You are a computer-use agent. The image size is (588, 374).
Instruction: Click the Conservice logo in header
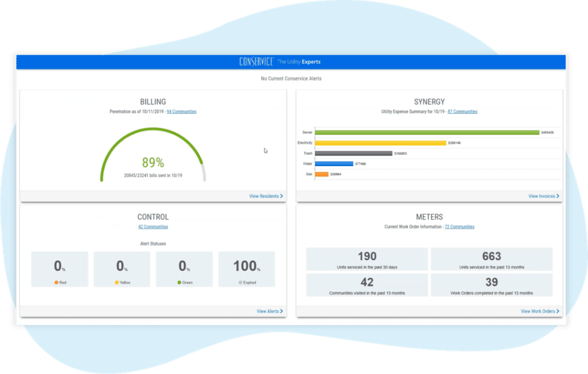pos(256,61)
